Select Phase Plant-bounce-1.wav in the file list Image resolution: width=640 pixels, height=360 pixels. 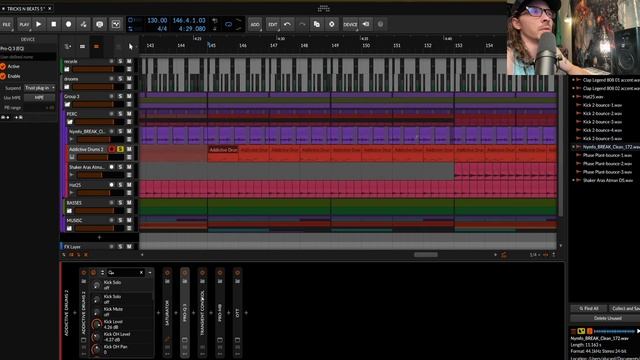pyautogui.click(x=607, y=155)
